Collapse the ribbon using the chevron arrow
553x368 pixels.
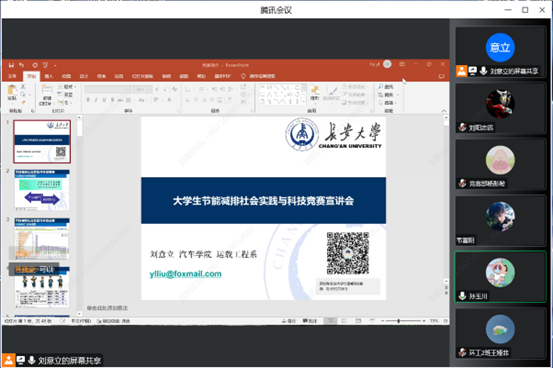pos(444,111)
